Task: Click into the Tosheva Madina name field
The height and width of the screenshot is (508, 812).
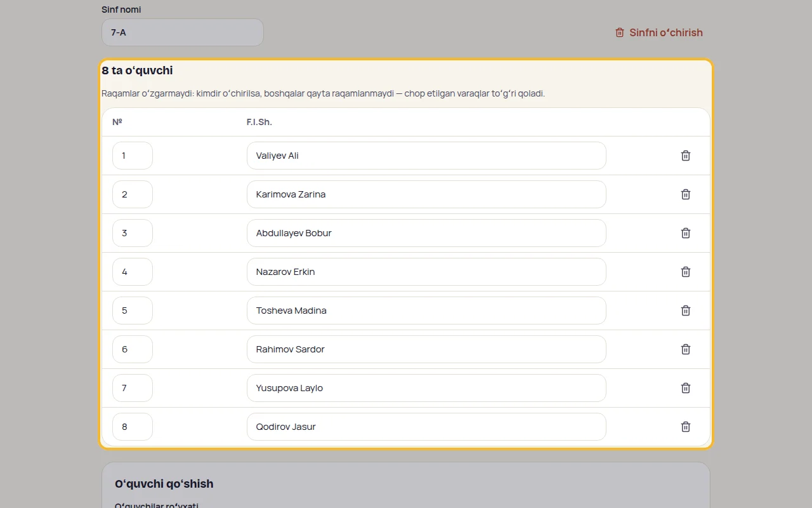Action: tap(426, 311)
